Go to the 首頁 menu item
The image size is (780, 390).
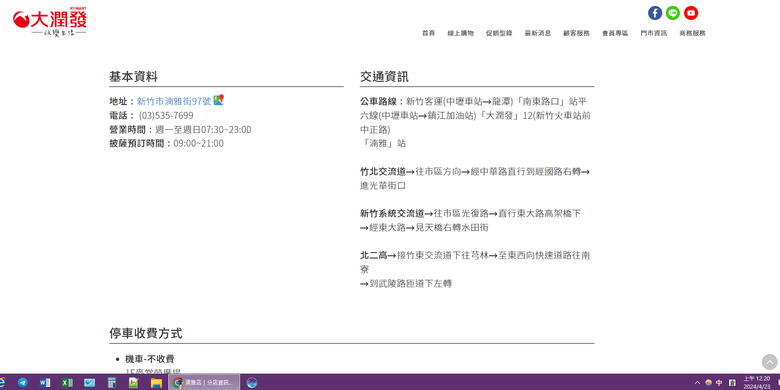(428, 33)
